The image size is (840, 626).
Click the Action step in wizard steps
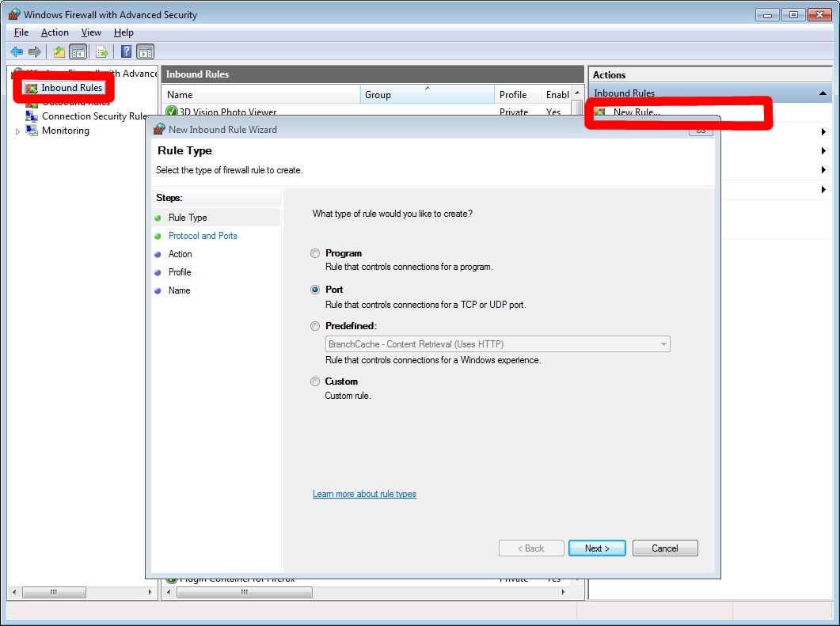click(x=180, y=254)
